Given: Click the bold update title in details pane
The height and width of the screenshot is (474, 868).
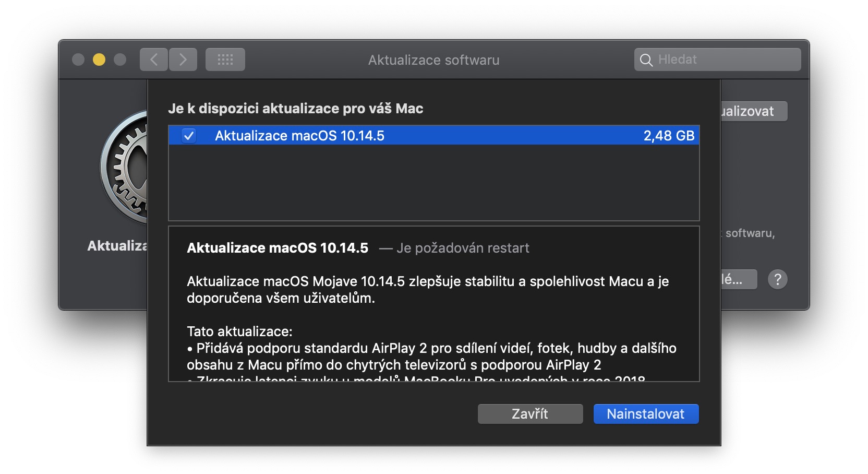Looking at the screenshot, I should click(278, 248).
